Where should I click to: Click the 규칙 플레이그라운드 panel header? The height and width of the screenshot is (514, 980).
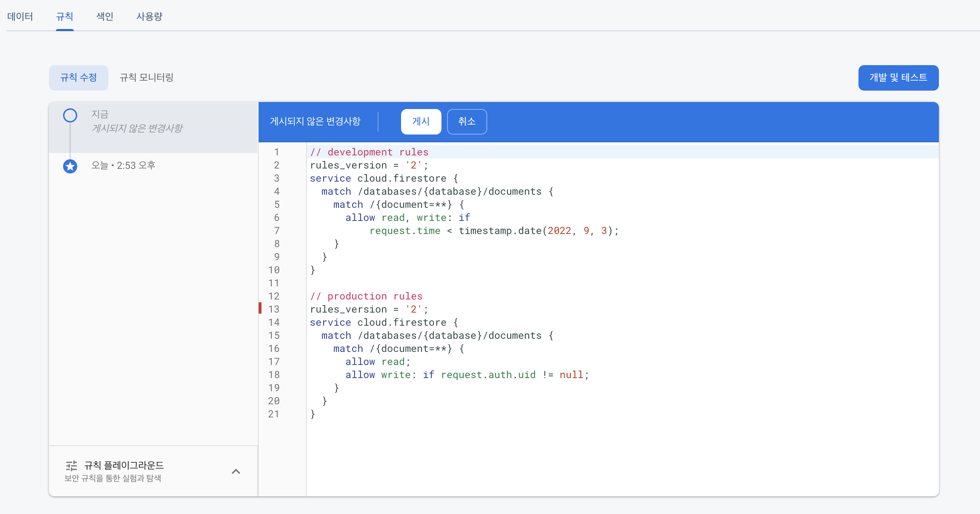click(124, 466)
